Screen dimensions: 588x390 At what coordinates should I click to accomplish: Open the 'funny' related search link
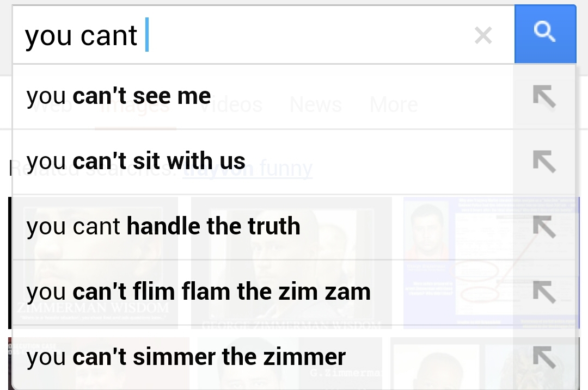point(286,169)
